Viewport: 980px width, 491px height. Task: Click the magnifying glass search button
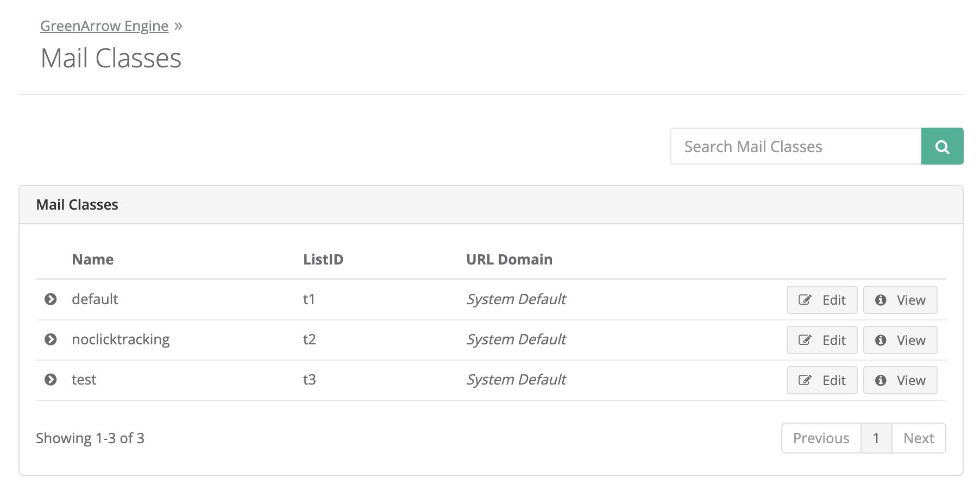(942, 147)
